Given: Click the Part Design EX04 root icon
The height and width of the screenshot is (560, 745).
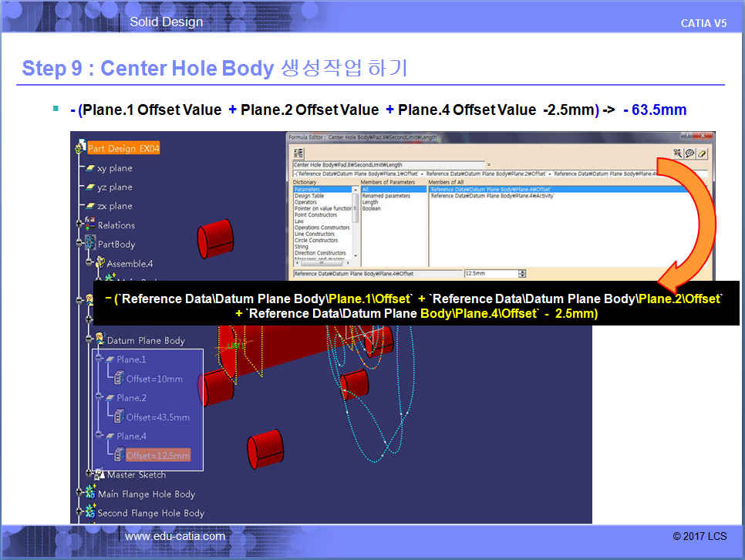Looking at the screenshot, I should tap(81, 148).
